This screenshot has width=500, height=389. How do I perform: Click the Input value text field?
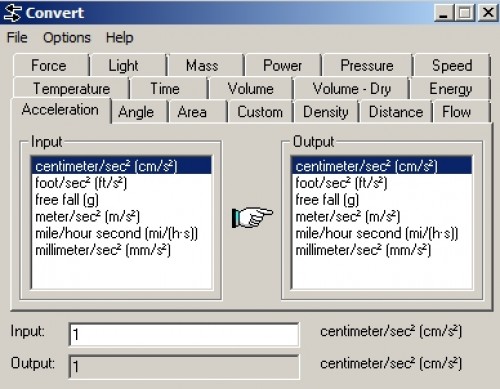coord(184,334)
